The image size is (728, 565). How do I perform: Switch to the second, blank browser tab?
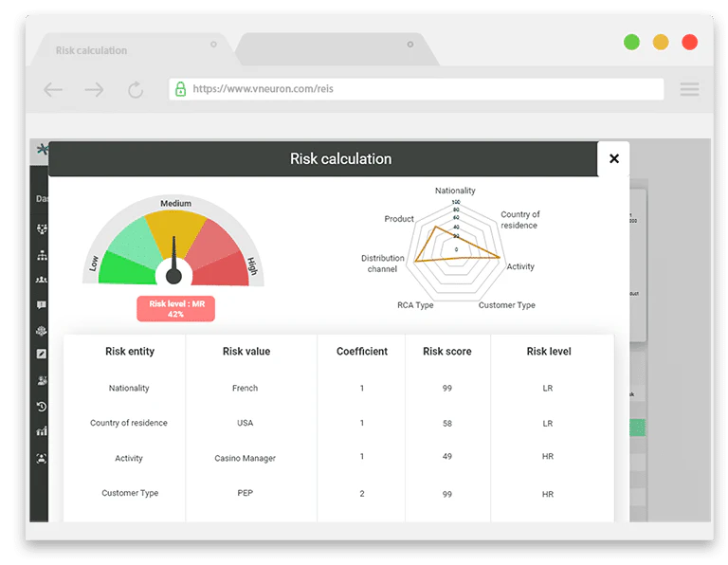coord(337,49)
